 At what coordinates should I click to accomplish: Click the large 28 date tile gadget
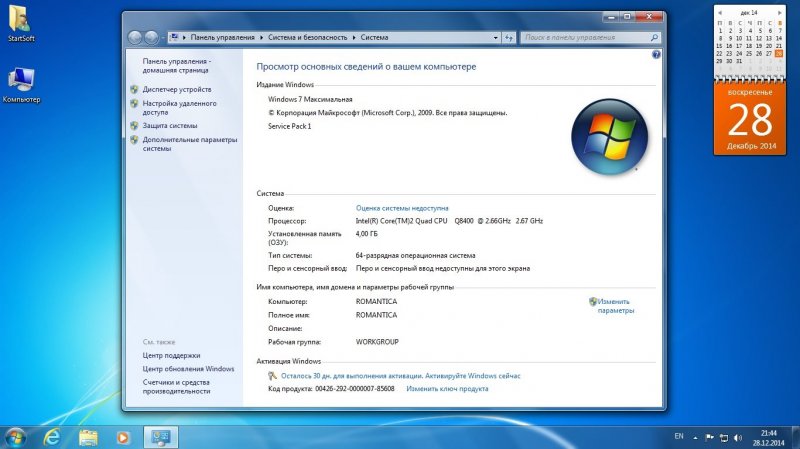(750, 119)
